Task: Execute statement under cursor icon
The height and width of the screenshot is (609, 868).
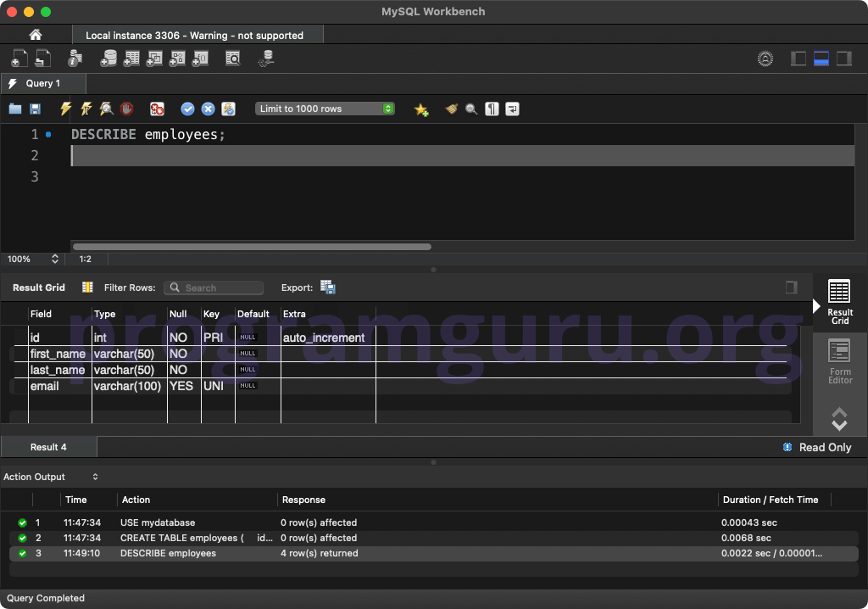Action: tap(86, 109)
